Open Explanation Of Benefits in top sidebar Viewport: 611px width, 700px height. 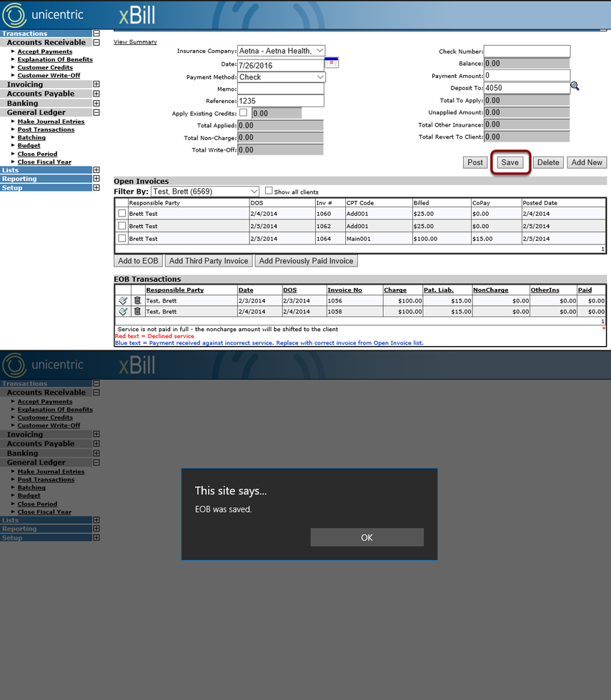pos(55,59)
